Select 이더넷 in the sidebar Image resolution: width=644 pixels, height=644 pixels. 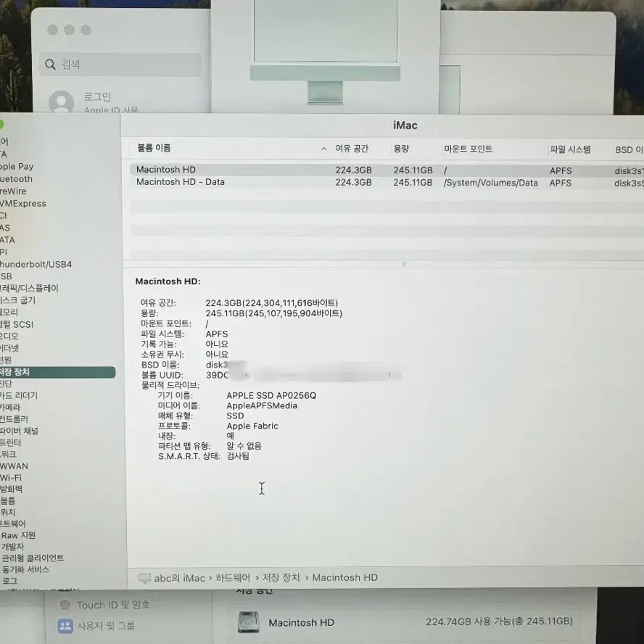9,348
